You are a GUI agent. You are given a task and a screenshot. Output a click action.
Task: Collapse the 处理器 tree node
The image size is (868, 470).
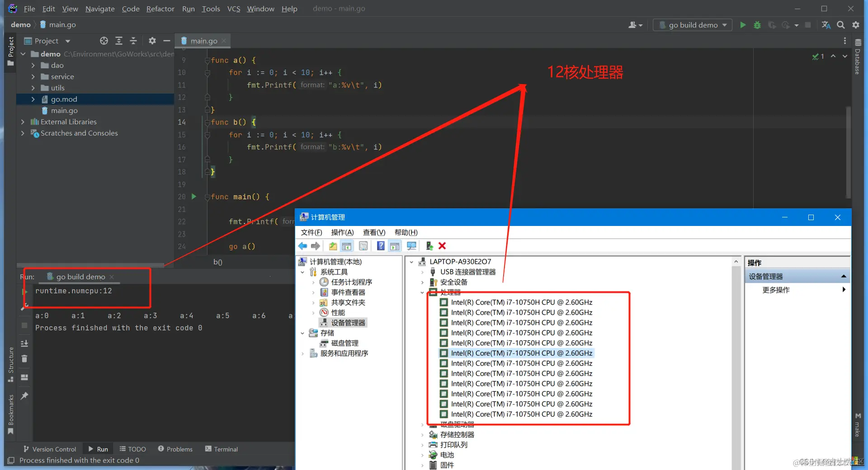click(x=422, y=292)
